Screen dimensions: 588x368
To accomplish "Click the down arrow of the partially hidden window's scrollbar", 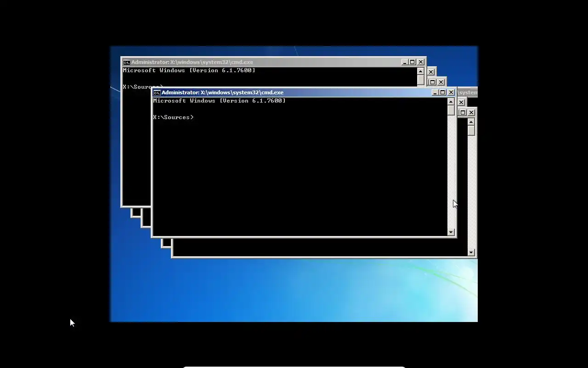I will (471, 253).
